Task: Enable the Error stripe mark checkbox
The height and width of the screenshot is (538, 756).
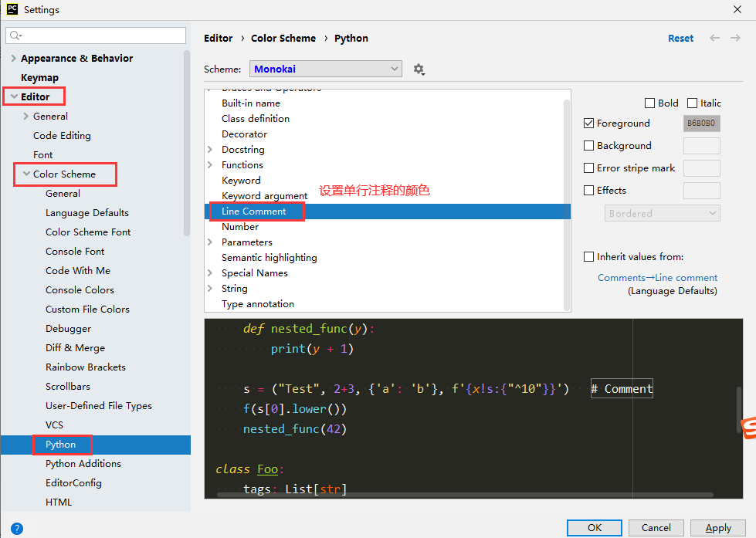Action: click(588, 168)
